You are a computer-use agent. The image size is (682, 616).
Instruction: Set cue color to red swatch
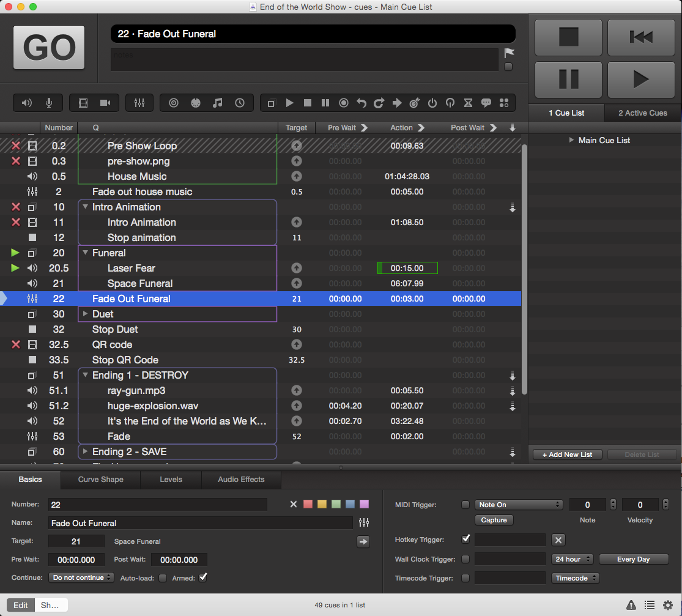308,504
